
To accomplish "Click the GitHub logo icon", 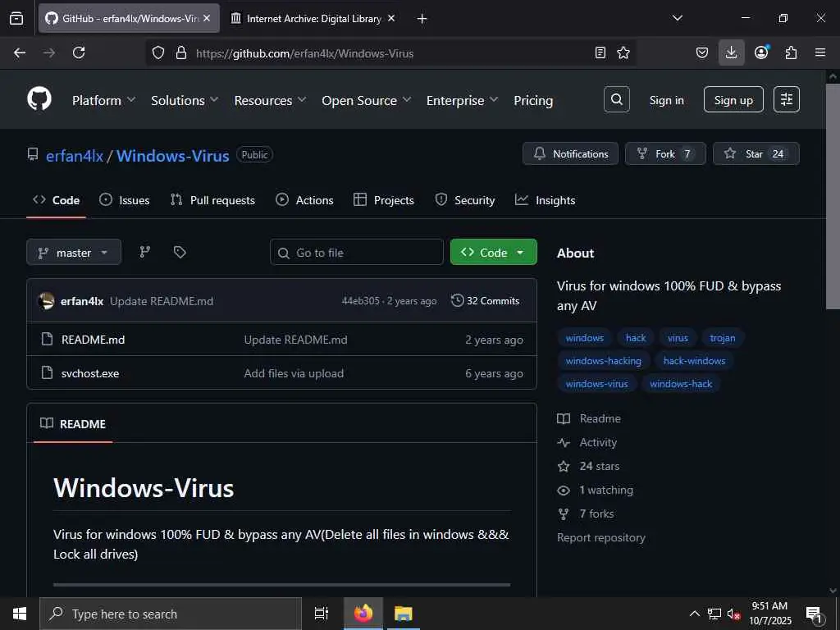I will (39, 99).
